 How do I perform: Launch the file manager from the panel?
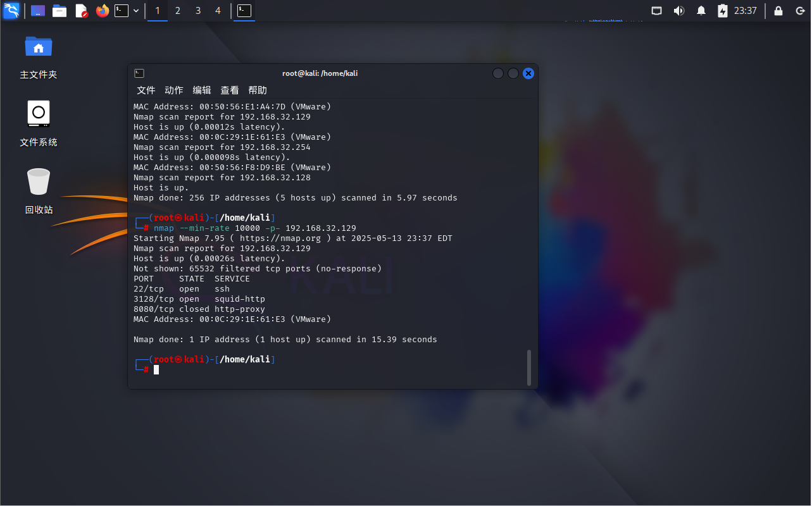pos(59,11)
